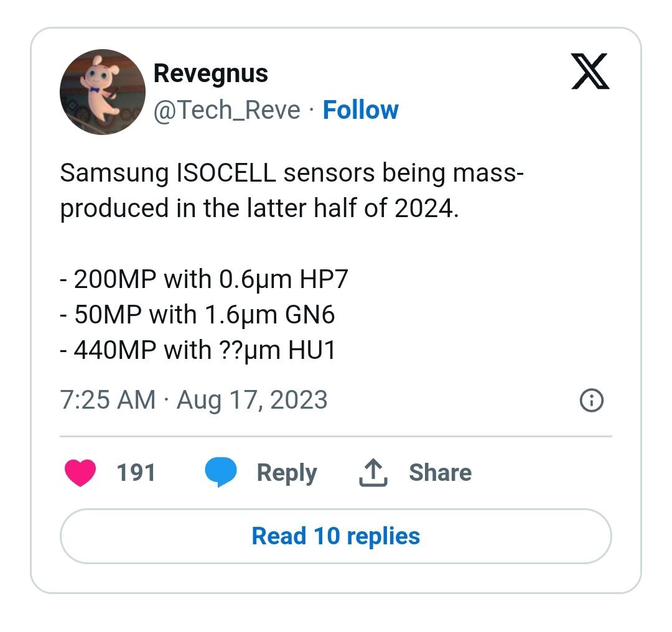Click the 50MP GN6 line
The width and height of the screenshot is (672, 632).
pyautogui.click(x=198, y=315)
